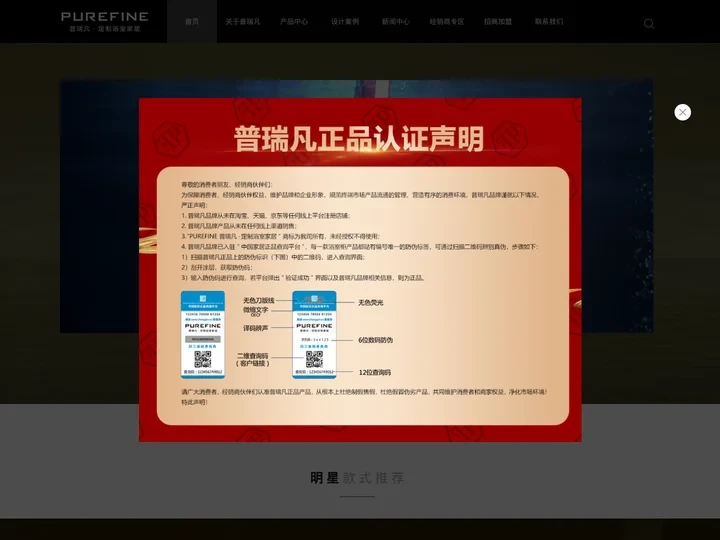Click the 特此声明 closing text
Viewport: 720px width, 540px height.
tap(194, 402)
